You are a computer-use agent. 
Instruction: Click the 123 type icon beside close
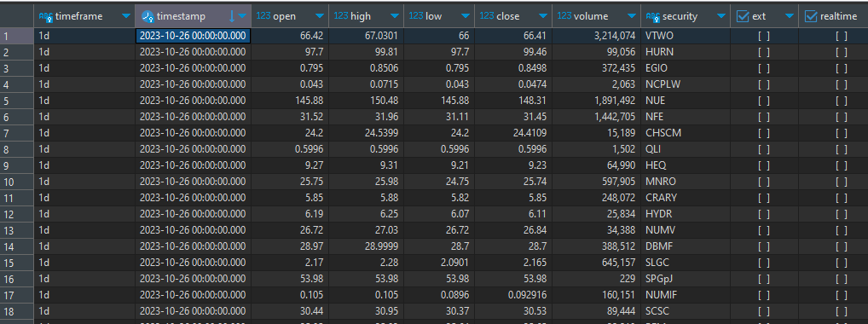[x=487, y=16]
